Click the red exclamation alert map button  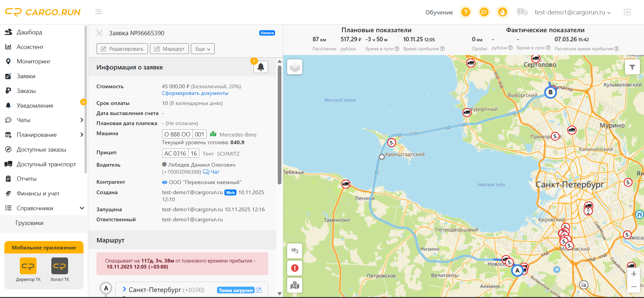point(295,268)
